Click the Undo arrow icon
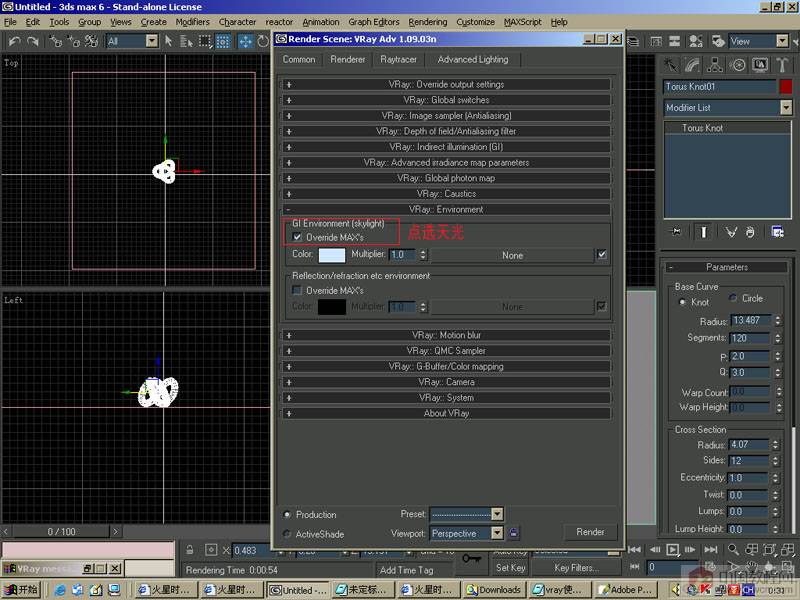 14,41
